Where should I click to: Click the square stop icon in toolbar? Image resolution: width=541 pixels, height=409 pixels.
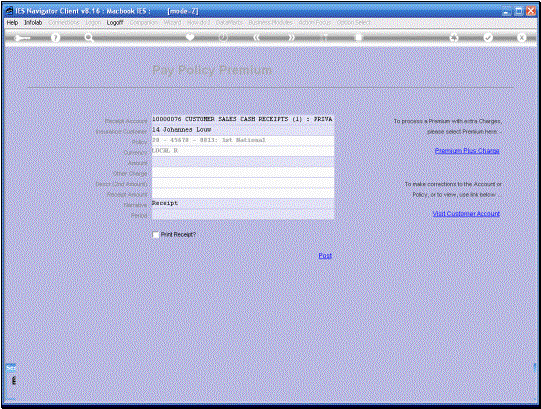pyautogui.click(x=358, y=38)
